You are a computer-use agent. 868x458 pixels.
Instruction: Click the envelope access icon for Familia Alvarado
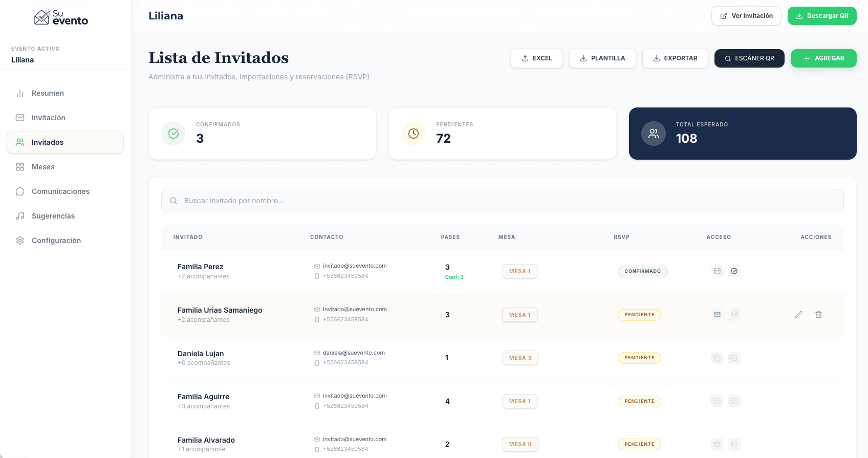coord(717,444)
